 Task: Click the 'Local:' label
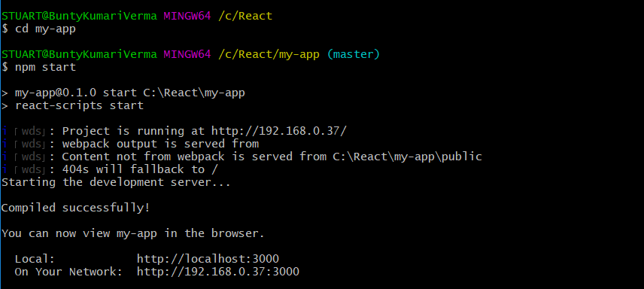click(x=35, y=259)
